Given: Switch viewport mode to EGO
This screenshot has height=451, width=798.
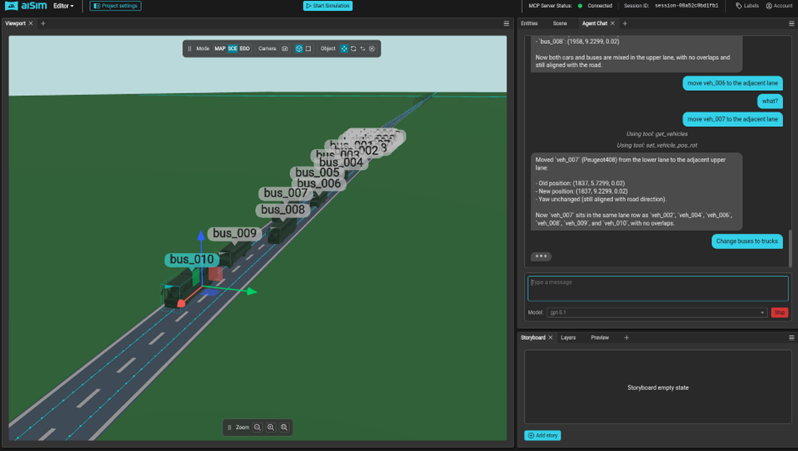Looking at the screenshot, I should pos(245,49).
